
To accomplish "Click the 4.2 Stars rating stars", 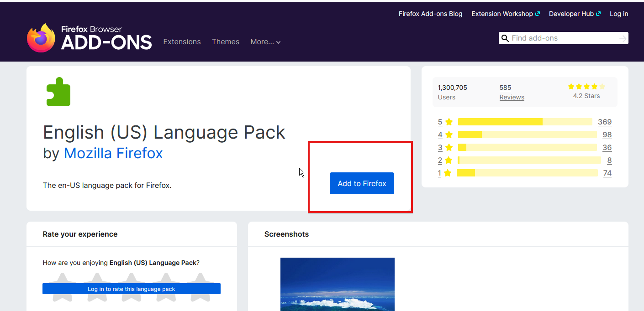I will coord(586,87).
